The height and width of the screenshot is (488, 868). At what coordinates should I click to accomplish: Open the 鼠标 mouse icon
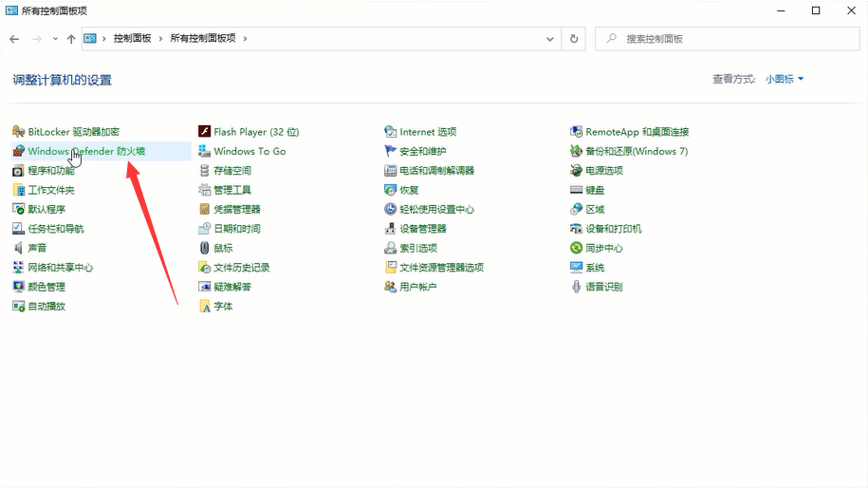tap(204, 248)
